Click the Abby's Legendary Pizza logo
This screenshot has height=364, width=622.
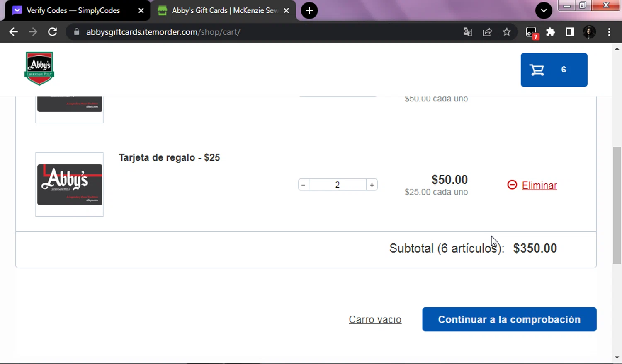click(x=39, y=68)
